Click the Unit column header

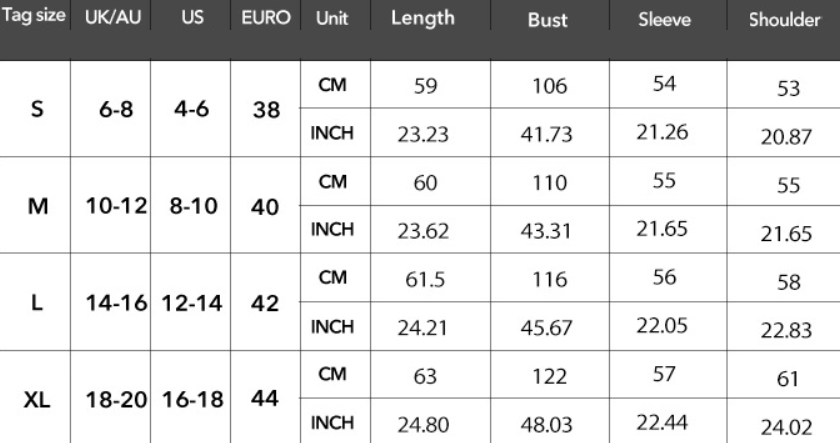pyautogui.click(x=332, y=18)
